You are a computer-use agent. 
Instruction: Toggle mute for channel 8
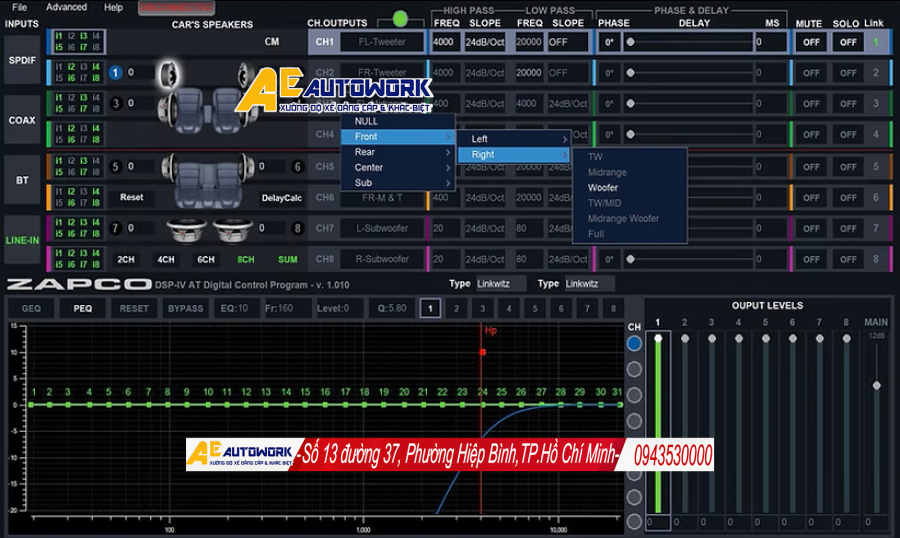[811, 260]
